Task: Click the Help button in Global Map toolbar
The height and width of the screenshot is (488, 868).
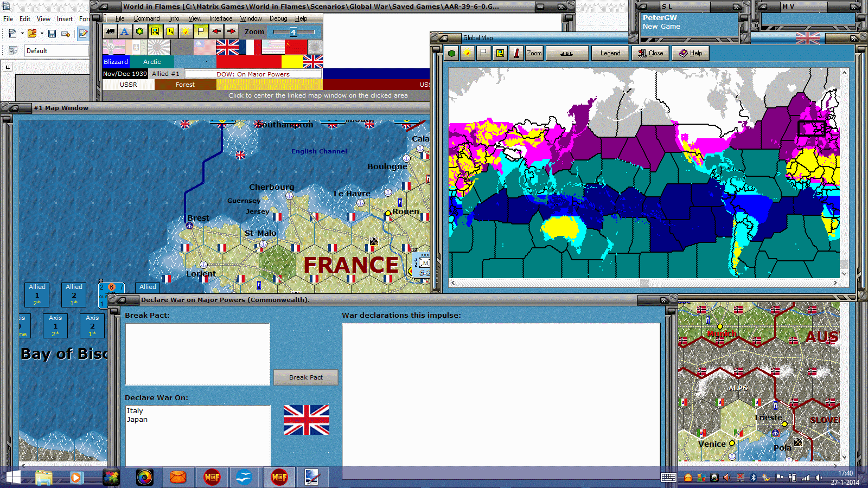Action: [691, 53]
